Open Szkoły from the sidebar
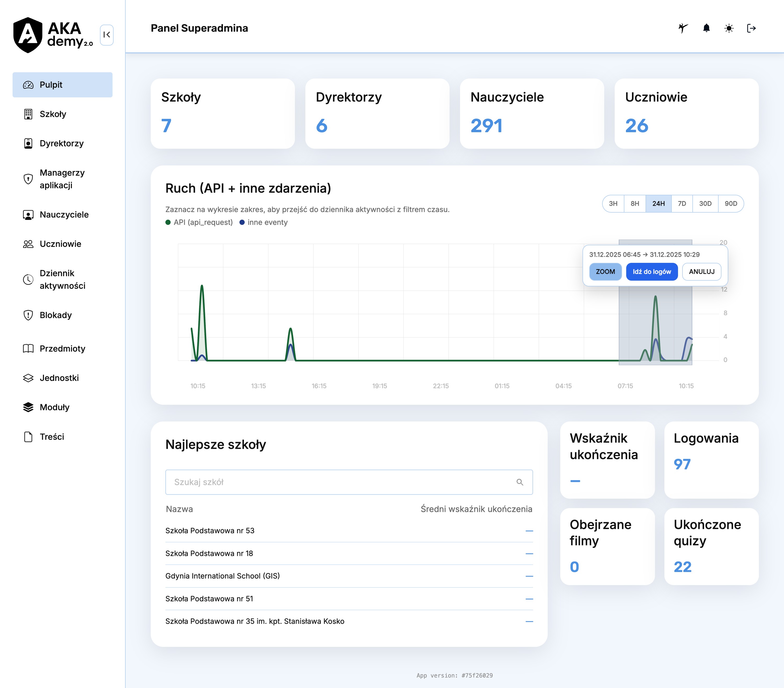 click(53, 114)
